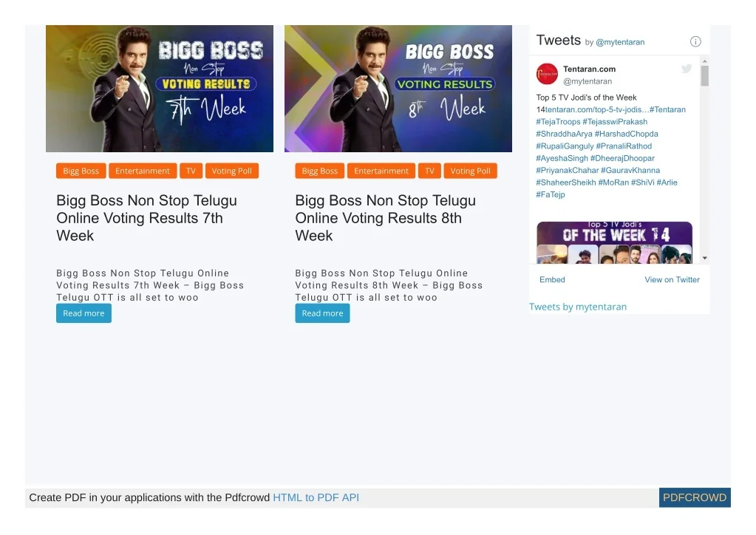The height and width of the screenshot is (535, 756).
Task: Click the Twitter bird icon in tweet
Action: 687,69
